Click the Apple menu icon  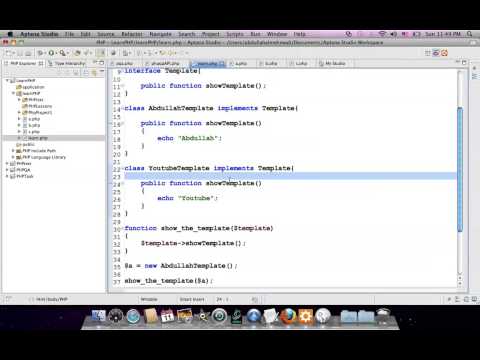(x=10, y=34)
